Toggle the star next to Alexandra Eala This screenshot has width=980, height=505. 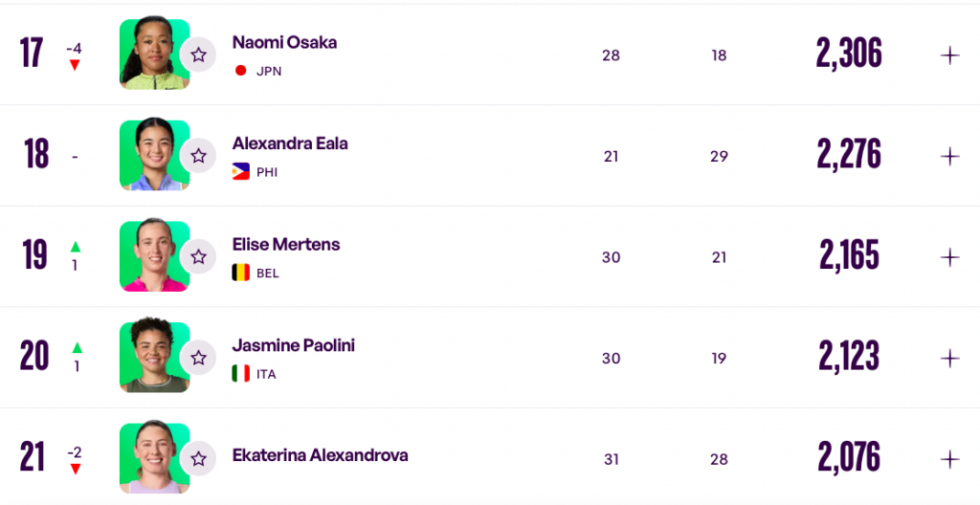(198, 156)
